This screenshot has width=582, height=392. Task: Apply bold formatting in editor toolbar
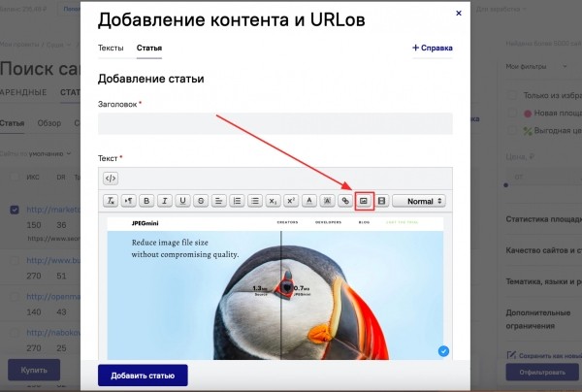(146, 201)
